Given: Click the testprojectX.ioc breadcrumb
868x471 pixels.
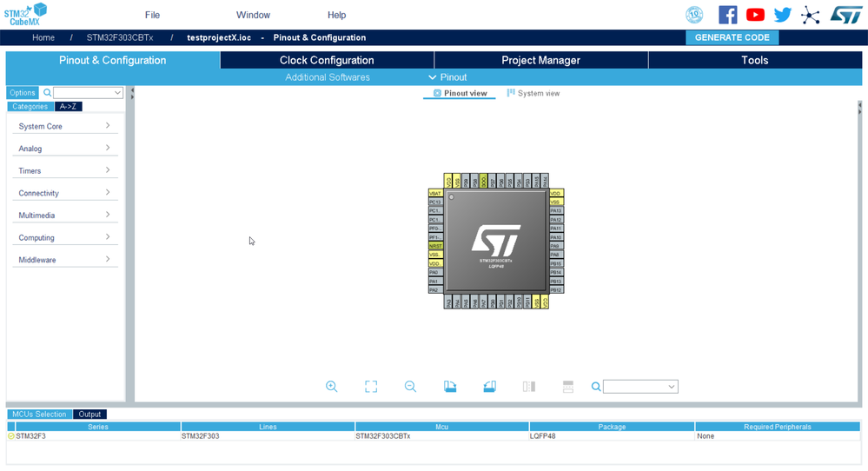Looking at the screenshot, I should [x=219, y=37].
